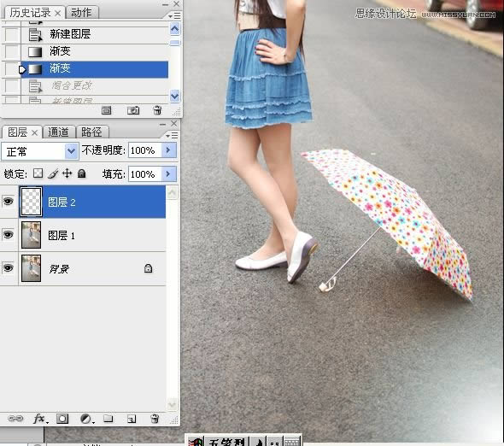Delete current history state trash icon
This screenshot has width=504, height=446.
[x=157, y=110]
